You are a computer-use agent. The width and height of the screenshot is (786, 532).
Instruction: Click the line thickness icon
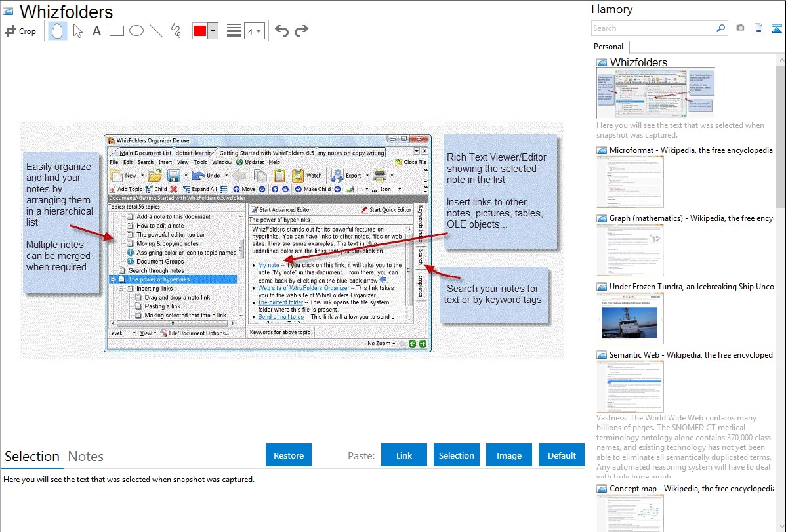click(234, 31)
